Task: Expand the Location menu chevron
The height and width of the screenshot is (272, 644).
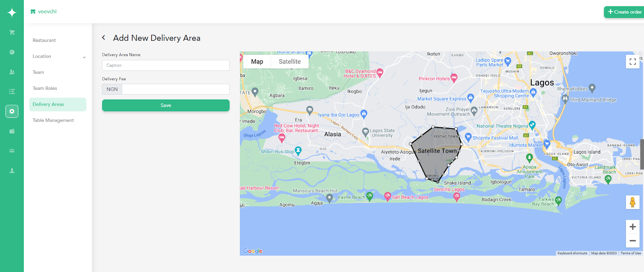Action: point(84,57)
